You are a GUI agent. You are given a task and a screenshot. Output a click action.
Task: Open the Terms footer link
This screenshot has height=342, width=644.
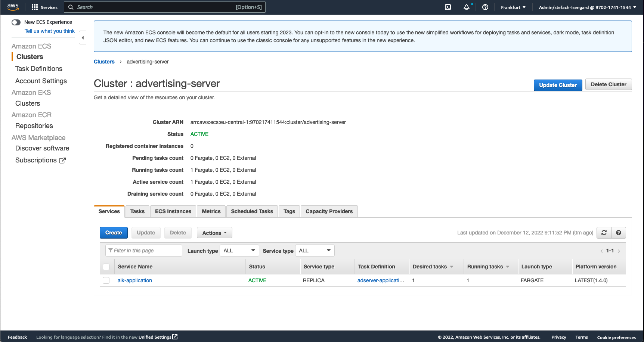(582, 337)
